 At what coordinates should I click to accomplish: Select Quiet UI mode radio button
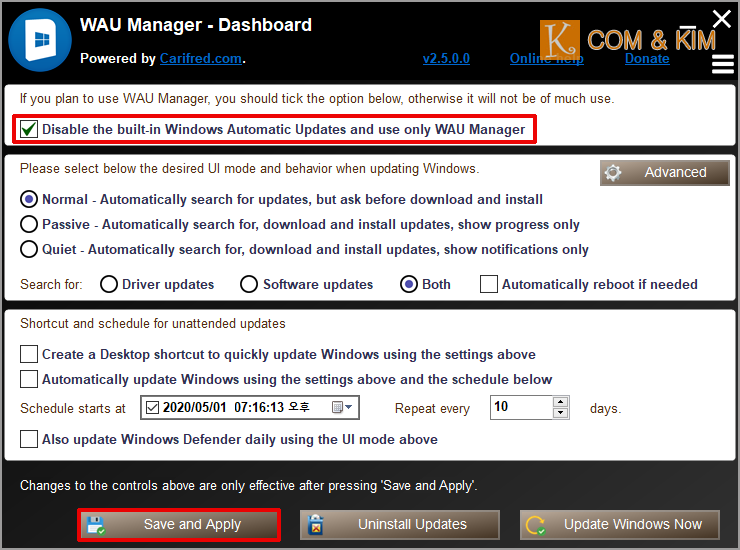[29, 249]
